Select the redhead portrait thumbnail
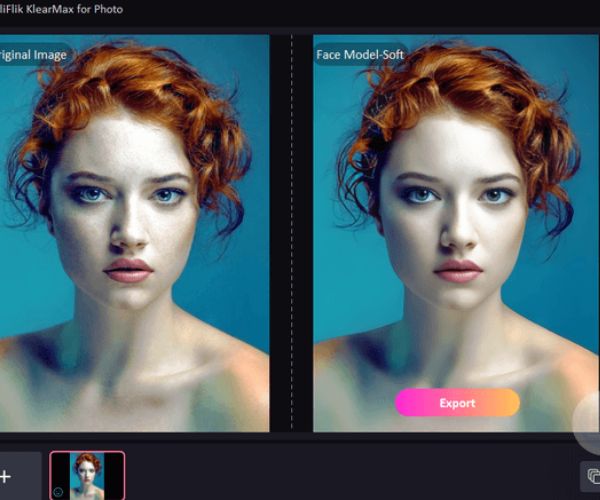The image size is (600, 500). click(87, 476)
